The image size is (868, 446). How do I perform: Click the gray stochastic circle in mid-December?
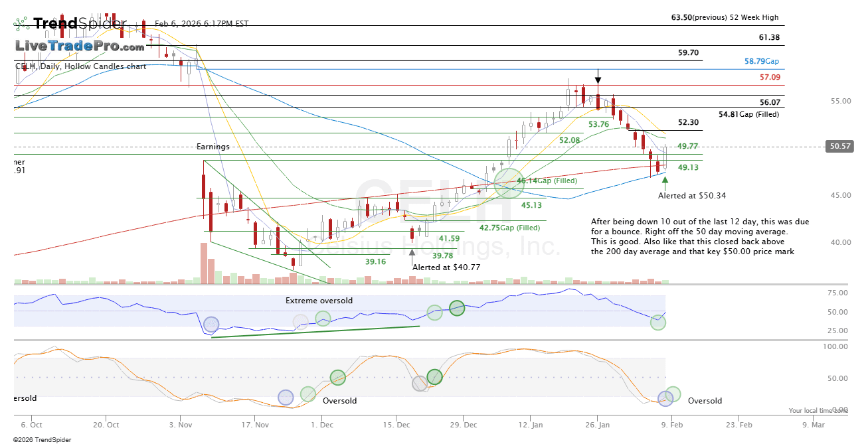[x=420, y=384]
